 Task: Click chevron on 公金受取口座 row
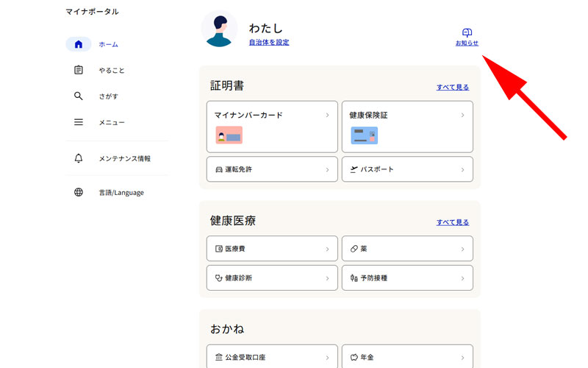pos(327,358)
